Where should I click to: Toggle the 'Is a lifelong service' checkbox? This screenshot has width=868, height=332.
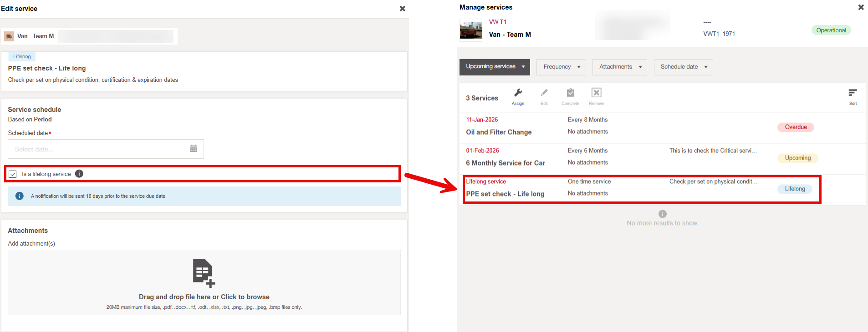pyautogui.click(x=13, y=174)
